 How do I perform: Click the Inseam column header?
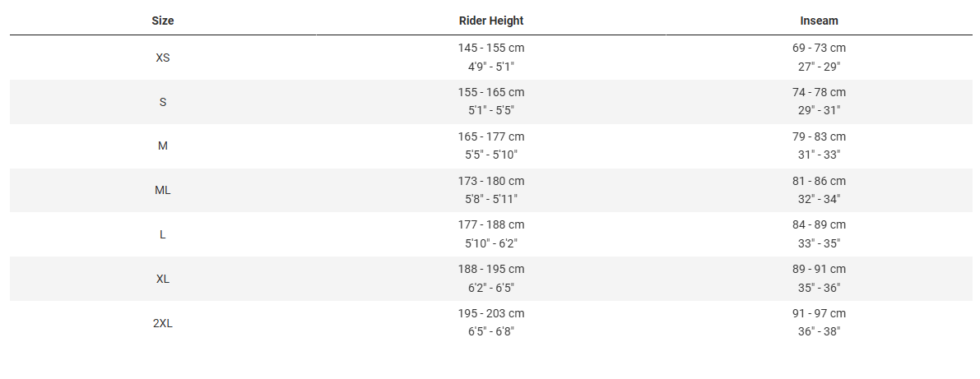(x=819, y=21)
